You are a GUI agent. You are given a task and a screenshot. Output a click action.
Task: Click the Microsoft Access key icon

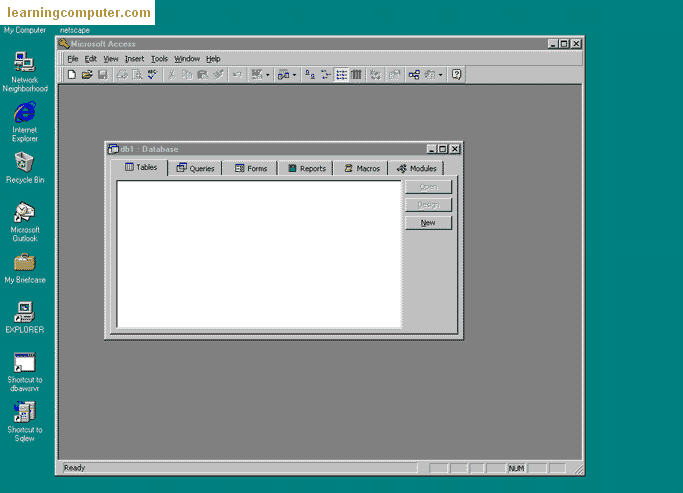[x=64, y=44]
